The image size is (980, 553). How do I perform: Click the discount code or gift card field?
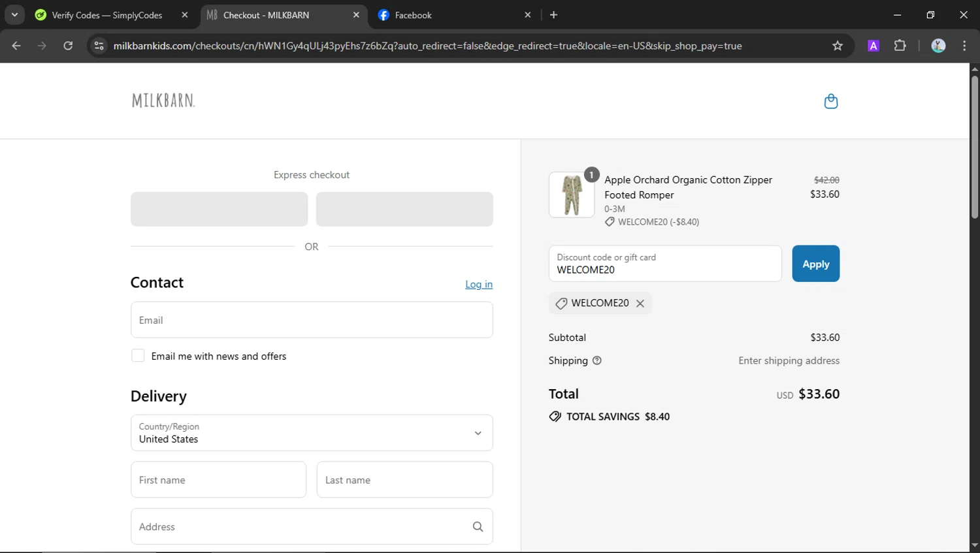665,264
